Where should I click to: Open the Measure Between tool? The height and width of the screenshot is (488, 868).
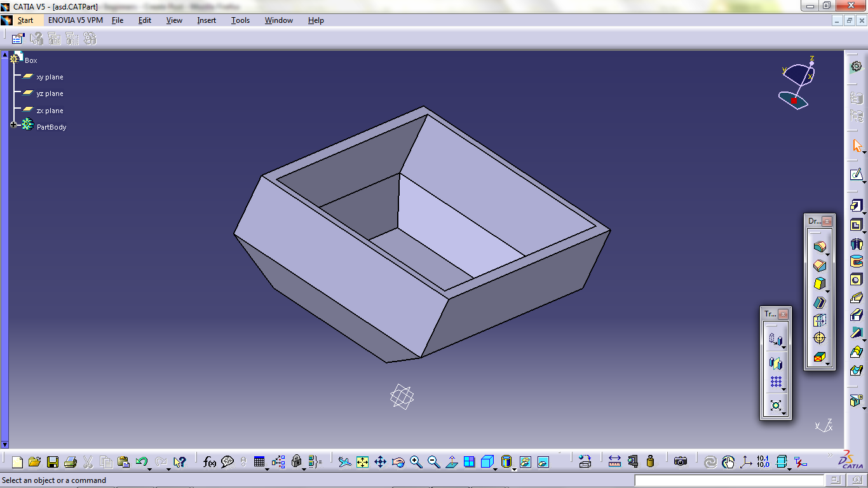click(x=614, y=462)
